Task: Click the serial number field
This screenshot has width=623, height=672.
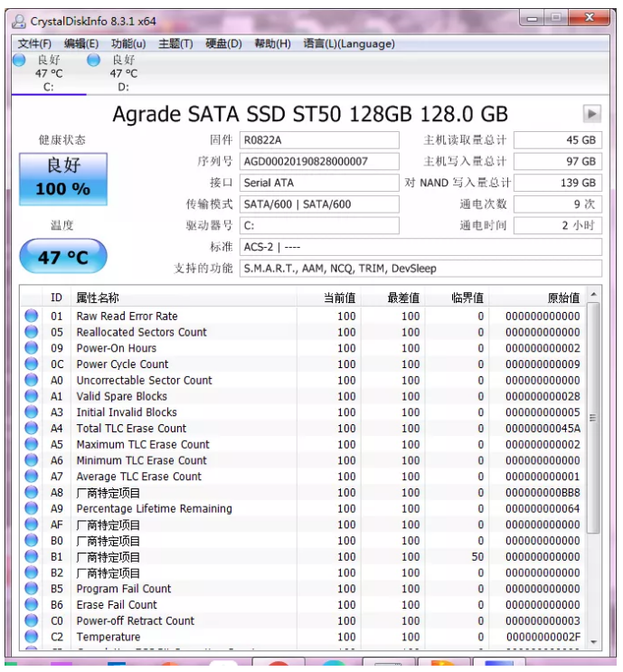Action: tap(318, 161)
